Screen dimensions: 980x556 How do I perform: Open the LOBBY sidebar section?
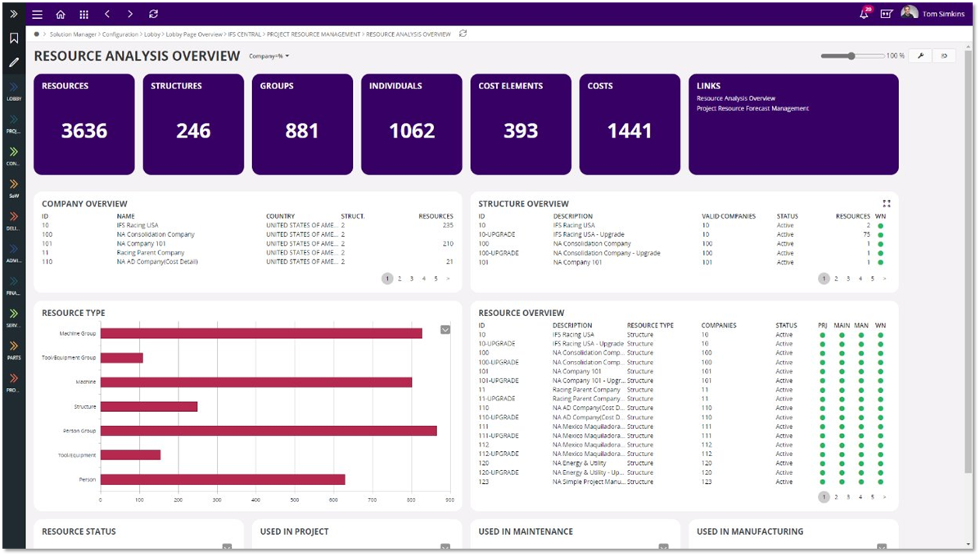click(x=12, y=93)
